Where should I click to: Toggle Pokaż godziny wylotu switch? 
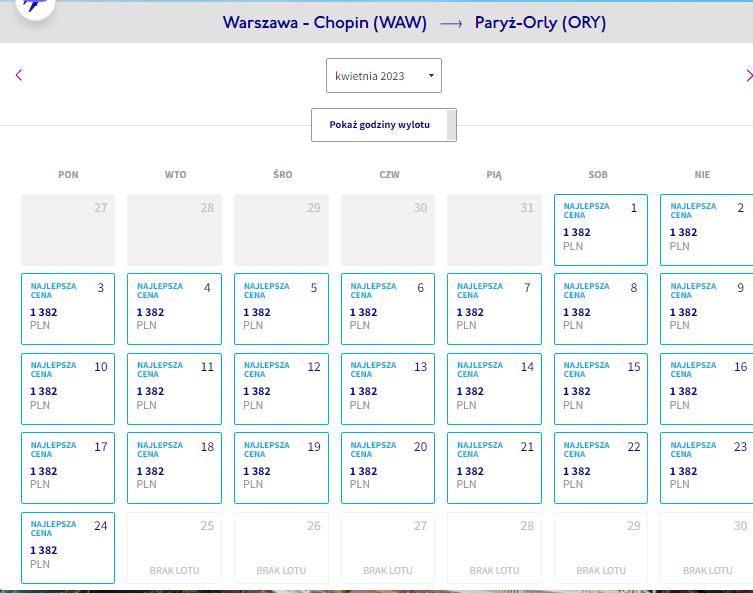tap(384, 125)
